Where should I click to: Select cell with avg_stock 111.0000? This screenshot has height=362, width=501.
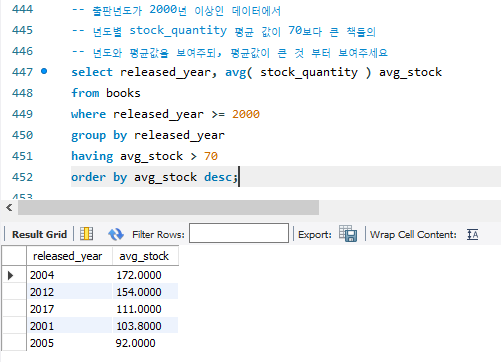146,309
